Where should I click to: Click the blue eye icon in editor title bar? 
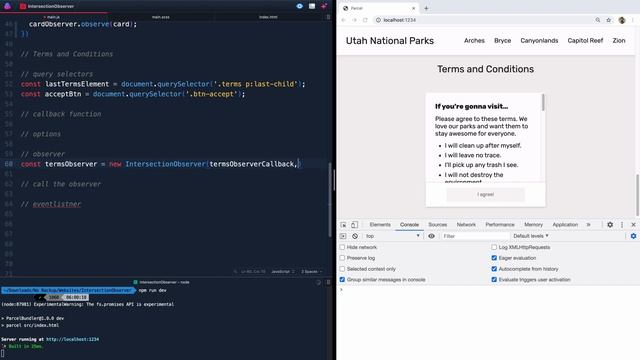(x=300, y=6)
